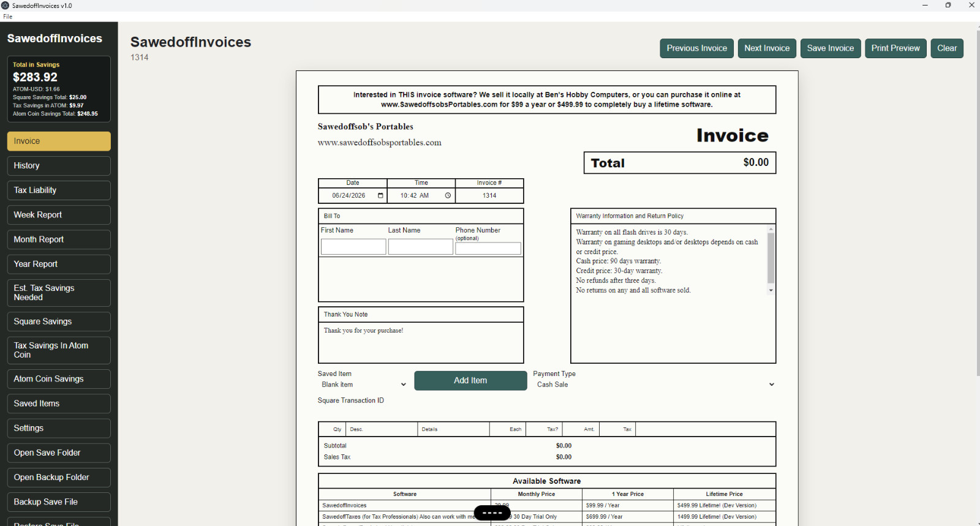
Task: Open the History section
Action: tap(59, 166)
